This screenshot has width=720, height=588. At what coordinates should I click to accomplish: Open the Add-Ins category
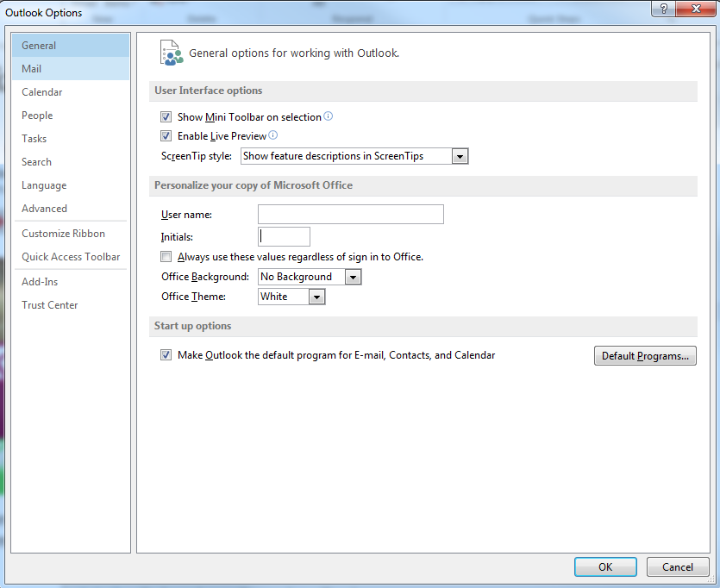(x=71, y=282)
